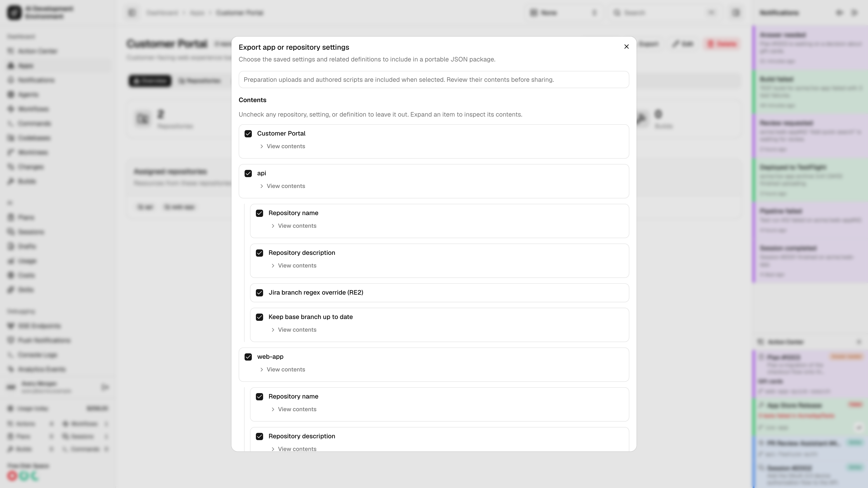Click the workspace logo icon at top left
868x488 pixels.
14,12
